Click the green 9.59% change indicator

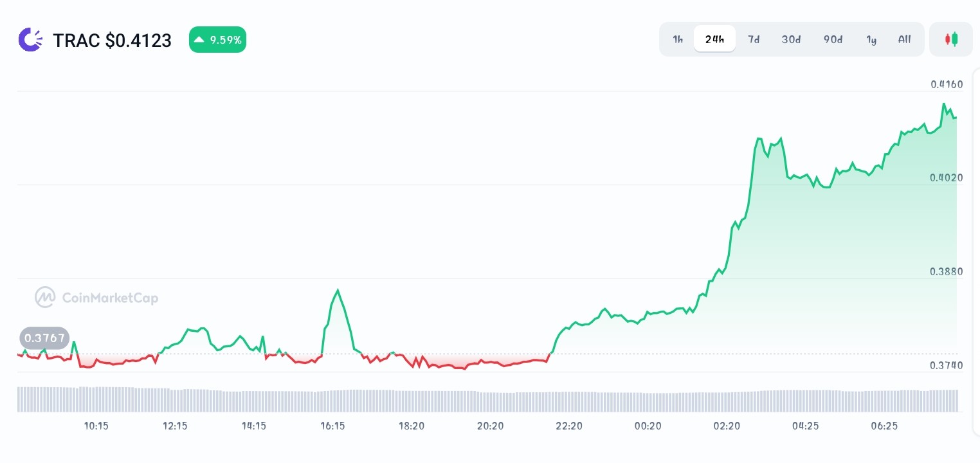click(217, 39)
